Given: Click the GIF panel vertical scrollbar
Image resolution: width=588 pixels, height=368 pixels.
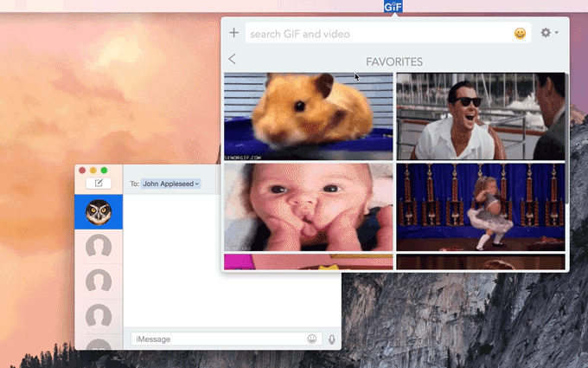Looking at the screenshot, I should (567, 139).
